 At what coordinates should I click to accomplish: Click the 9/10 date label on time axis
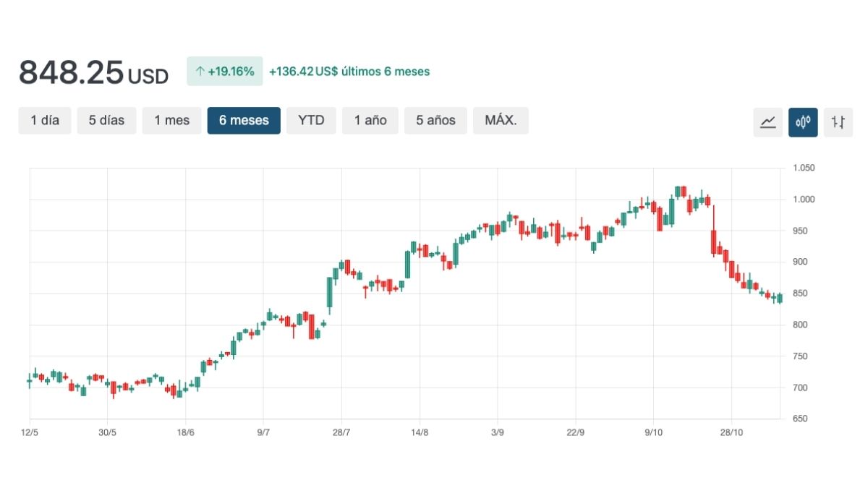tap(653, 432)
